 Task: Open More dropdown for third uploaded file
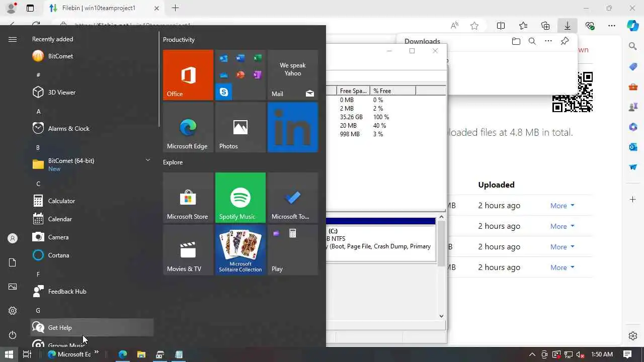562,247
